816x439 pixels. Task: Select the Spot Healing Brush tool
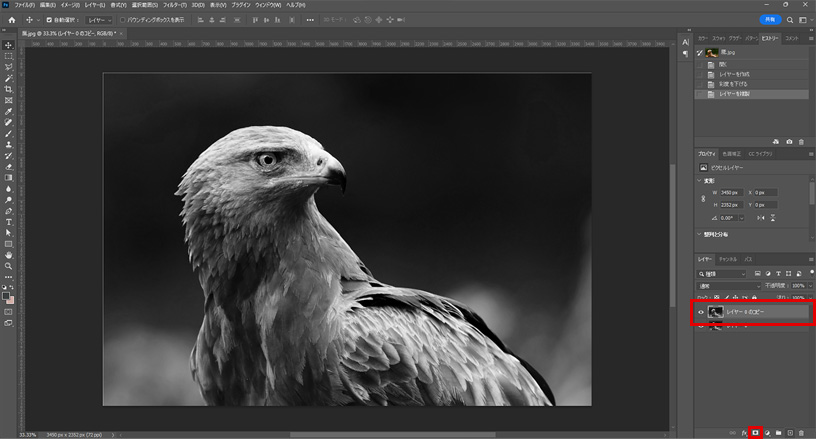pyautogui.click(x=8, y=123)
